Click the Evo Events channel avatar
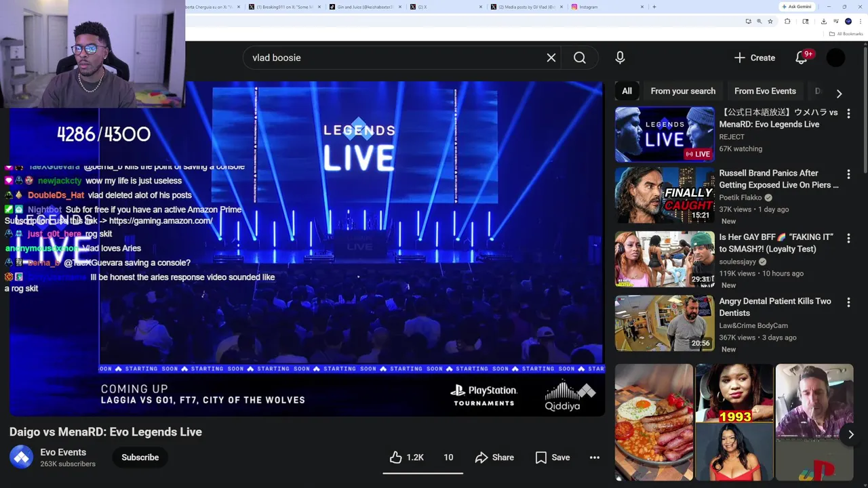 (x=22, y=457)
